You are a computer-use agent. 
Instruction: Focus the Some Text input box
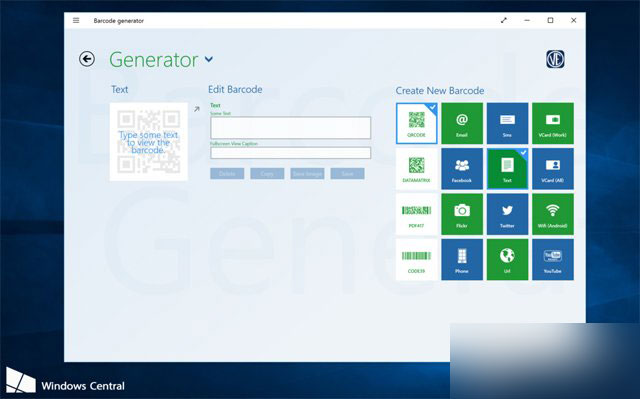coord(291,128)
